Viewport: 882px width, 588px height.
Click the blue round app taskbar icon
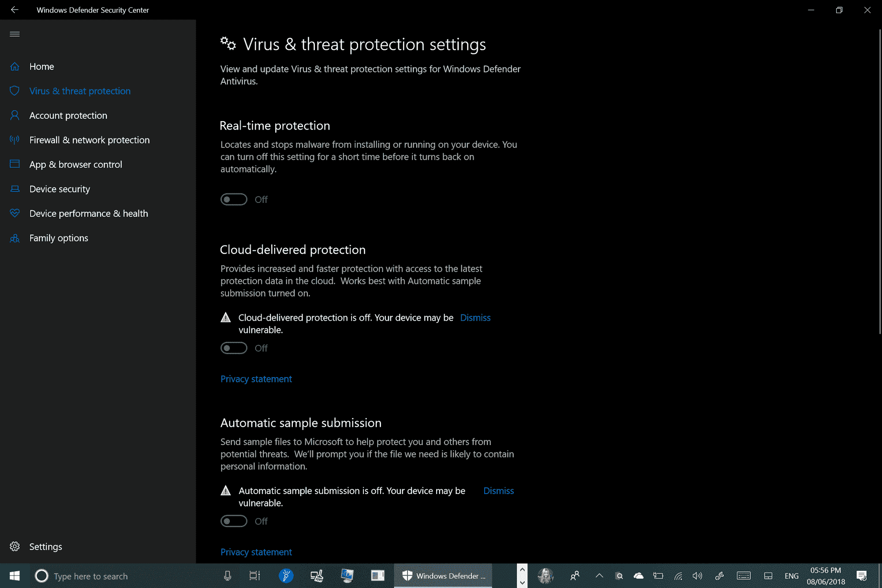click(286, 576)
